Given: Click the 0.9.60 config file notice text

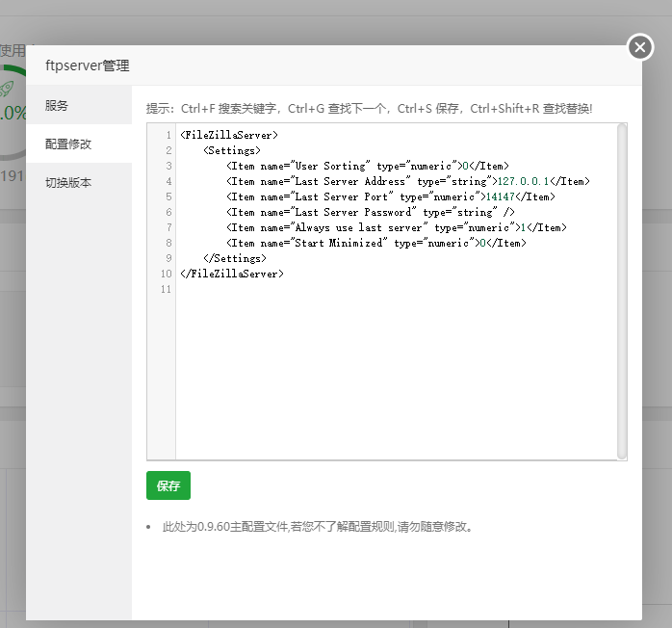Looking at the screenshot, I should pyautogui.click(x=317, y=527).
